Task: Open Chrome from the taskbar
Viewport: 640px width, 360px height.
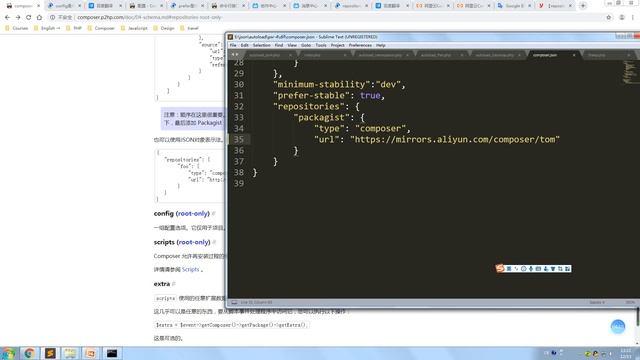Action: (29, 353)
